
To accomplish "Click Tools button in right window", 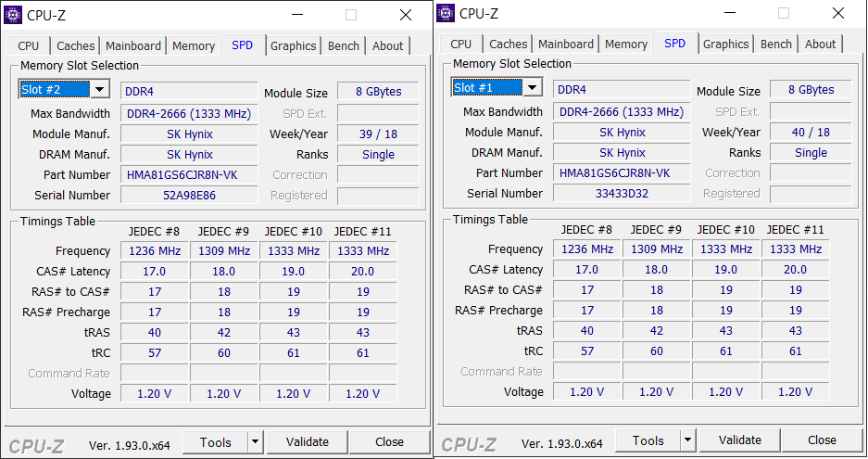I will pyautogui.click(x=648, y=440).
